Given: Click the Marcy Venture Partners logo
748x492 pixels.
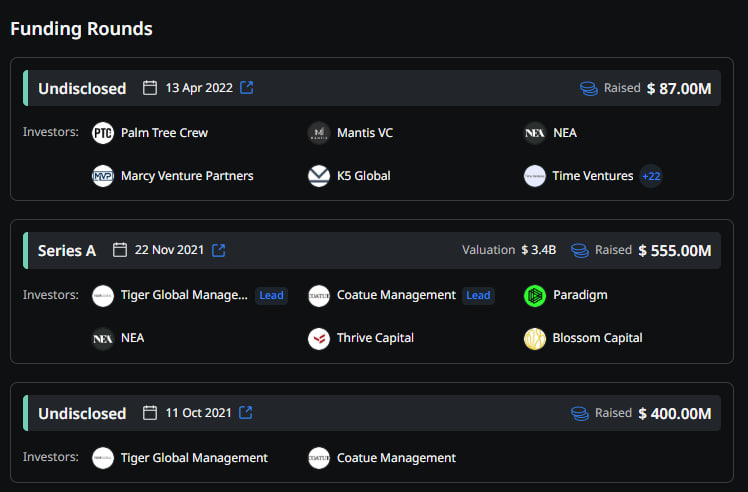Looking at the screenshot, I should [103, 176].
